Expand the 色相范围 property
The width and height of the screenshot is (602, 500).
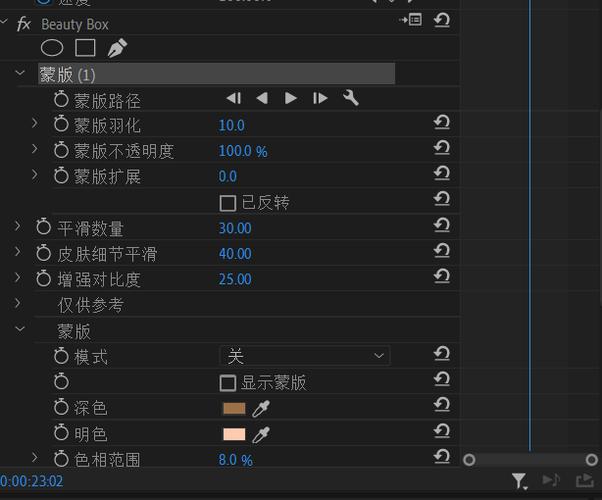pos(35,457)
